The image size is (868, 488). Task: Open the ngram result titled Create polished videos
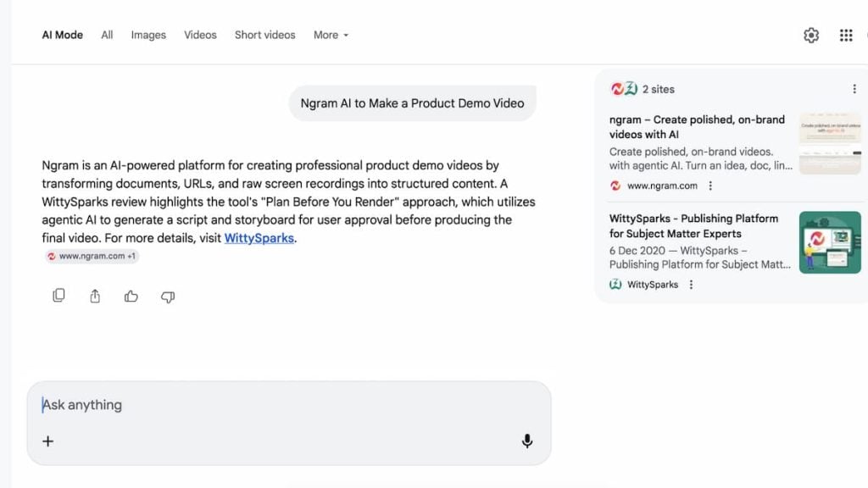[x=697, y=127]
